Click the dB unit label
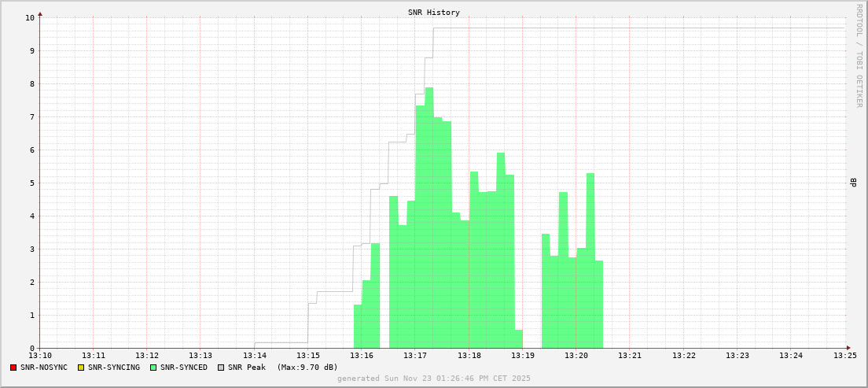 (853, 183)
